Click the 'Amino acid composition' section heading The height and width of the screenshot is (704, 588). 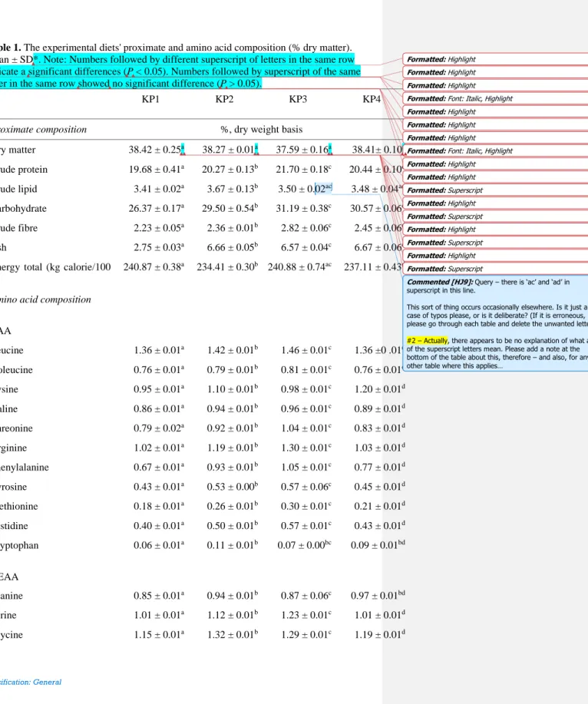coord(45,299)
